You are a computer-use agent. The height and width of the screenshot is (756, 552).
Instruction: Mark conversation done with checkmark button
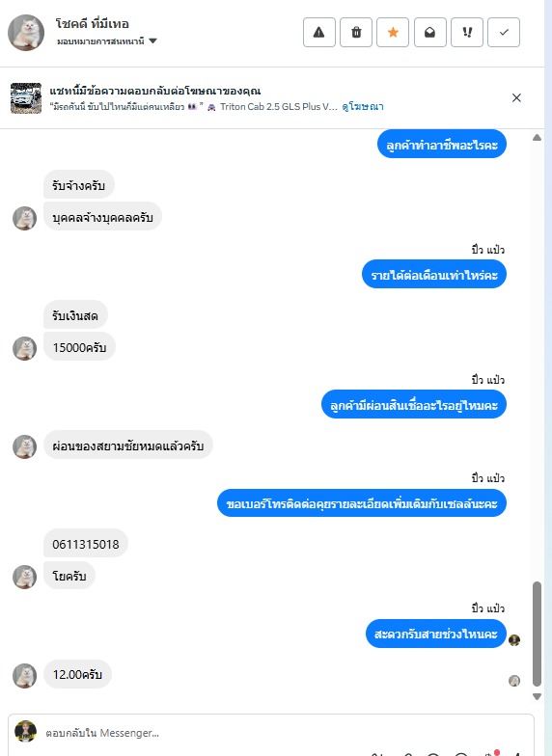click(x=504, y=33)
